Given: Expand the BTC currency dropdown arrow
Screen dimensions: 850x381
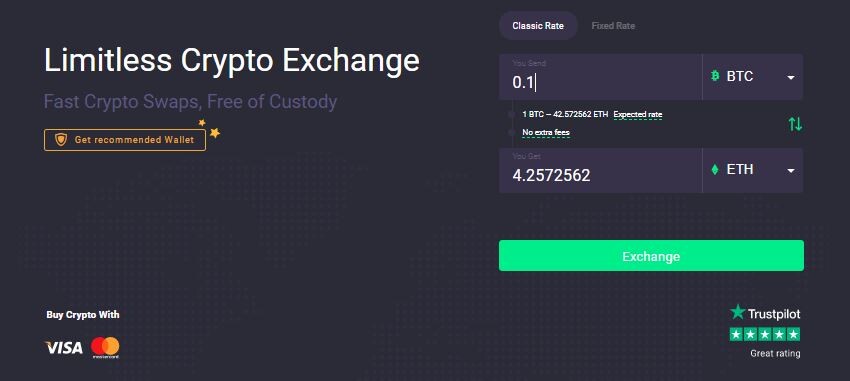Looking at the screenshot, I should pyautogui.click(x=791, y=78).
